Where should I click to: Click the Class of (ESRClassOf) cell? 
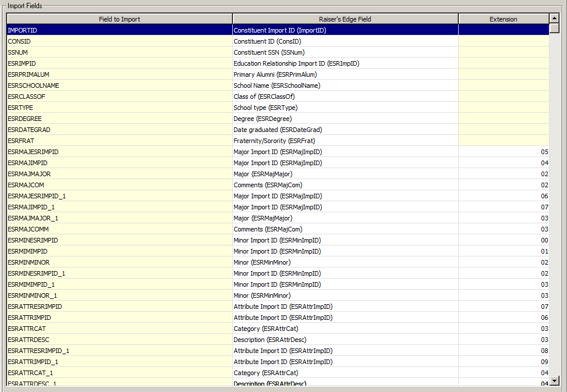[x=345, y=97]
